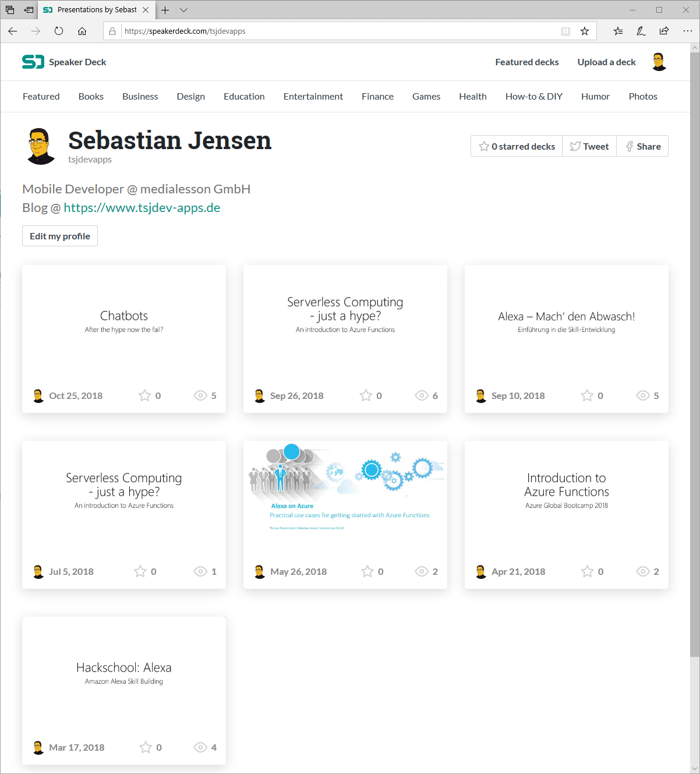Star the Hackschool: Alexa deck

click(146, 747)
